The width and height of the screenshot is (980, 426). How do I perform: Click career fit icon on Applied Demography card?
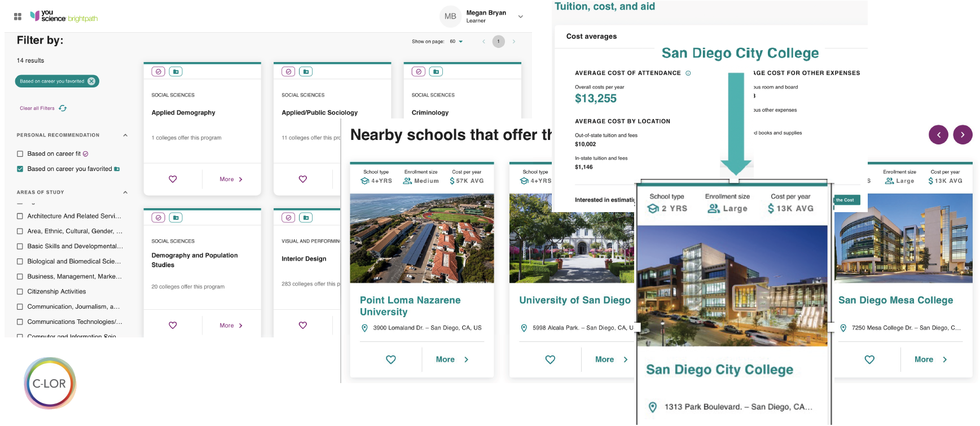[x=159, y=72]
